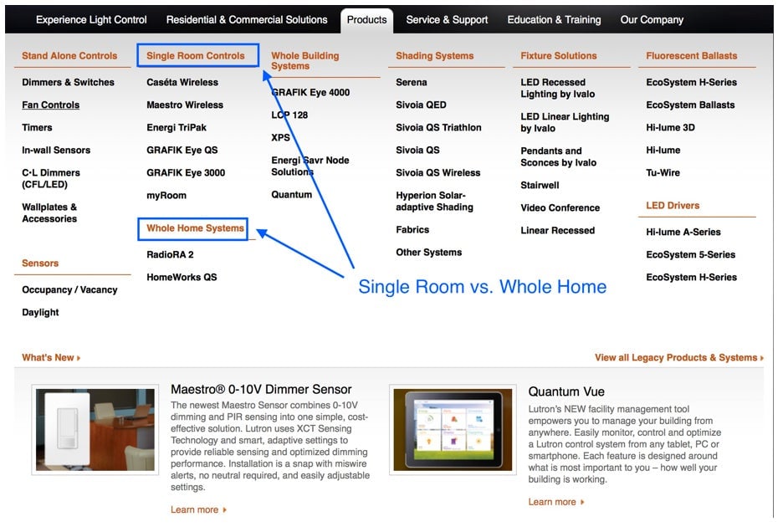Viewport: 783px width, 532px height.
Task: Click the Fan Controls link
Action: pos(50,105)
